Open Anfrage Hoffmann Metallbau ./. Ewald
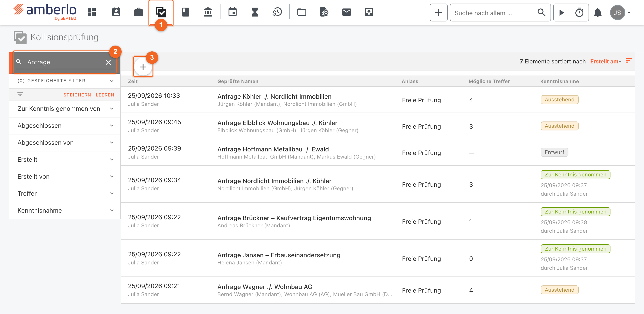This screenshot has height=314, width=644. [273, 149]
